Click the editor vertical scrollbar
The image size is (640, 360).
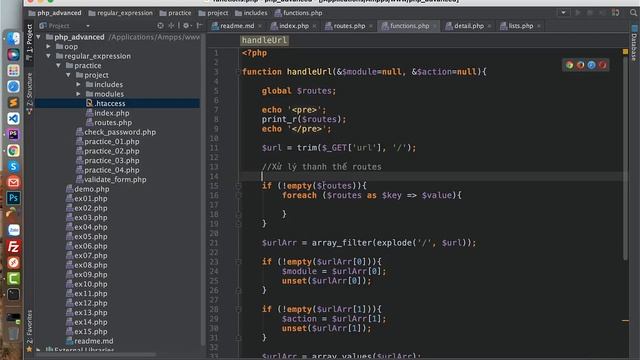tap(625, 157)
